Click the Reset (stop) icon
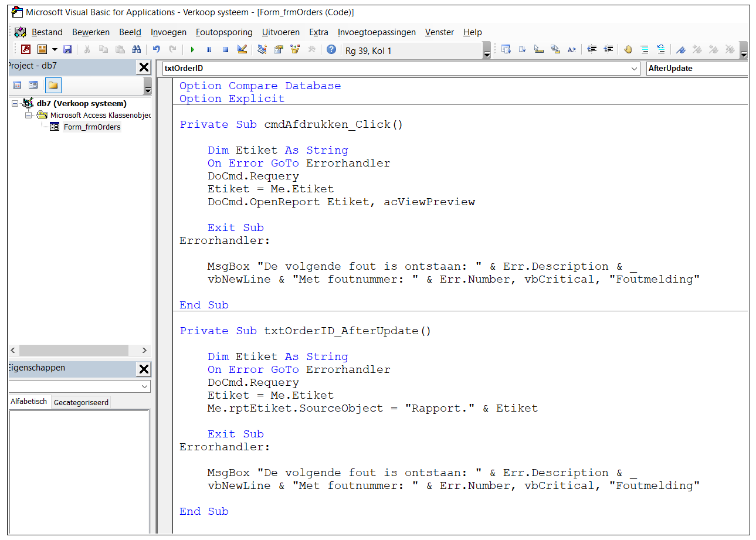756x540 pixels. tap(225, 50)
